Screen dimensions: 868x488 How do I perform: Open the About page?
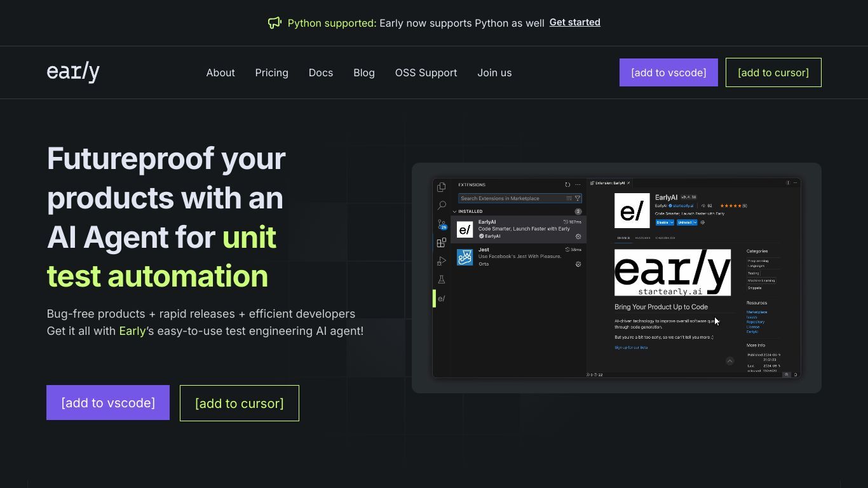(x=220, y=72)
